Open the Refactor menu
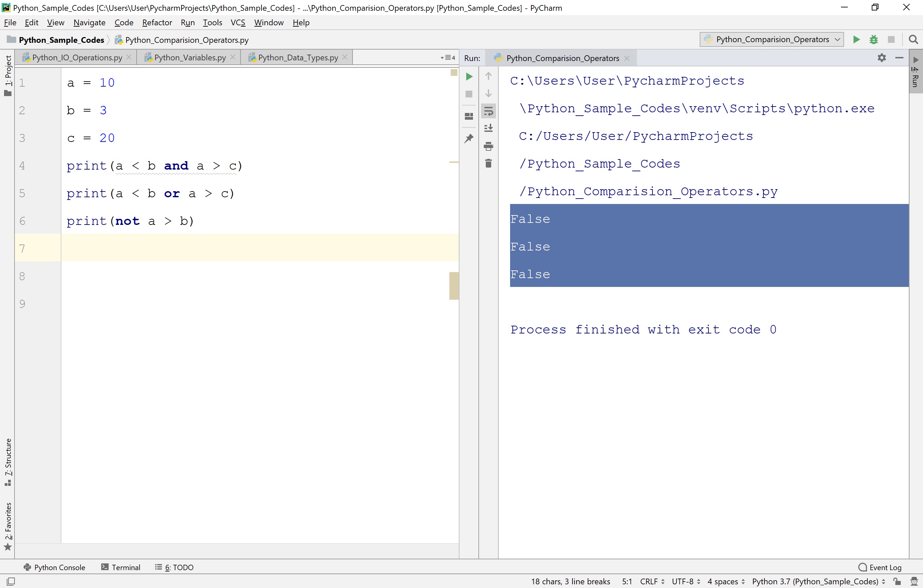Screen dimensions: 923x588 click(157, 23)
